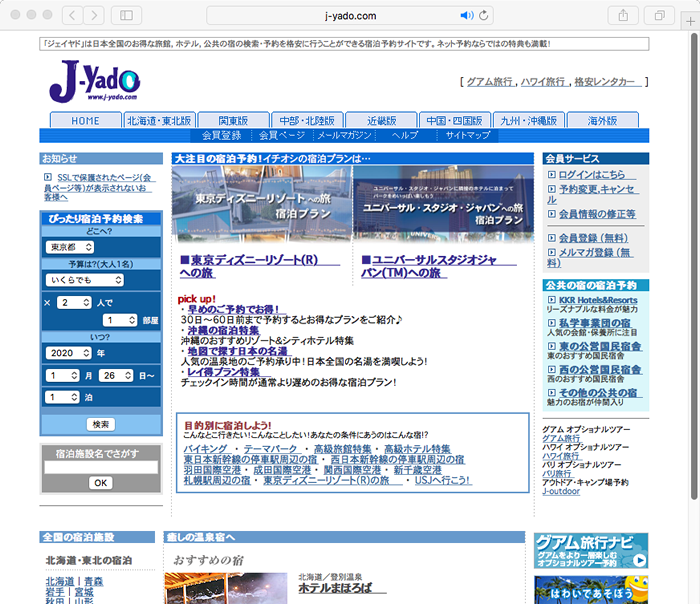700x604 pixels.
Task: Click the OK button under facility name search
Action: [x=100, y=483]
